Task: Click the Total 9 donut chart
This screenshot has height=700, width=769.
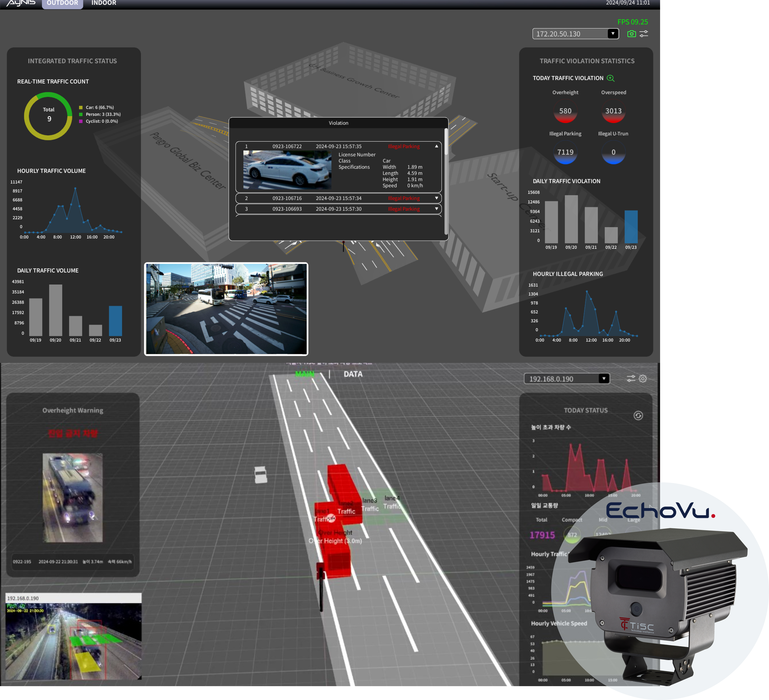Action: point(48,116)
